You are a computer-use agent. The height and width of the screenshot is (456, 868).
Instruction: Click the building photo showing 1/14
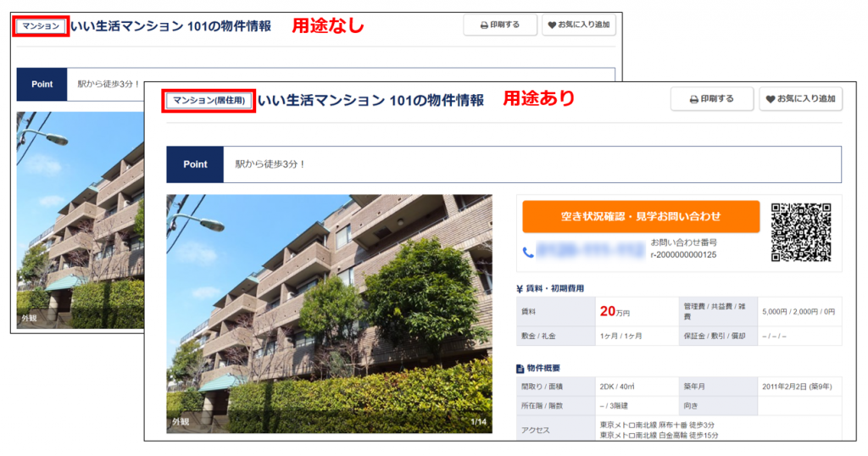pos(329,314)
